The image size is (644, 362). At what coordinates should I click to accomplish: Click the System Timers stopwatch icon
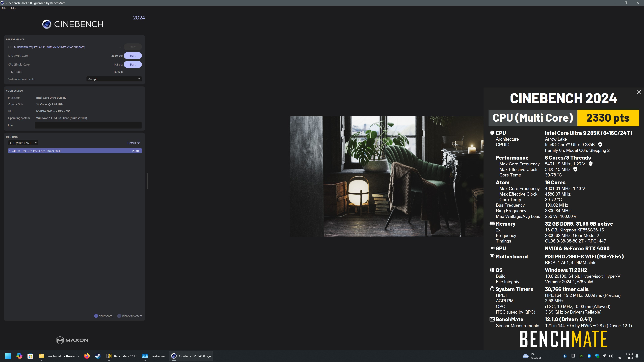(492, 289)
